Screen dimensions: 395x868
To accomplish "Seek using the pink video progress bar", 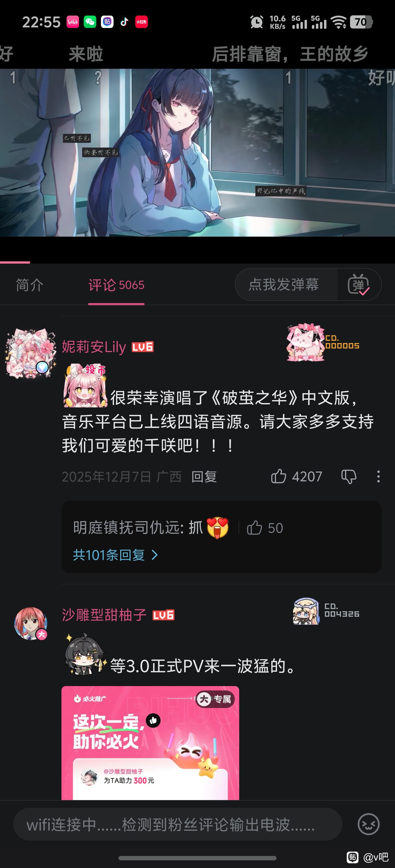I will pyautogui.click(x=197, y=262).
